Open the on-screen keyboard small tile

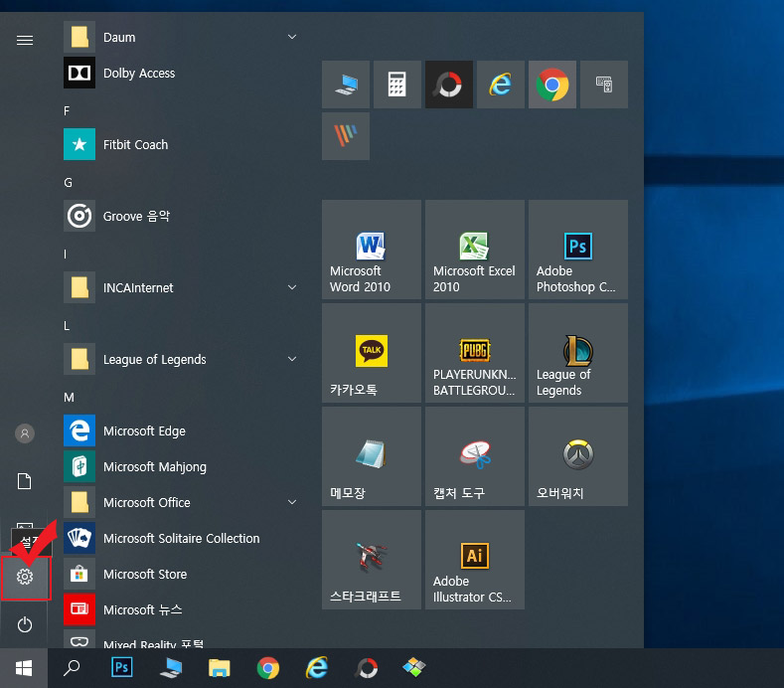pyautogui.click(x=604, y=85)
